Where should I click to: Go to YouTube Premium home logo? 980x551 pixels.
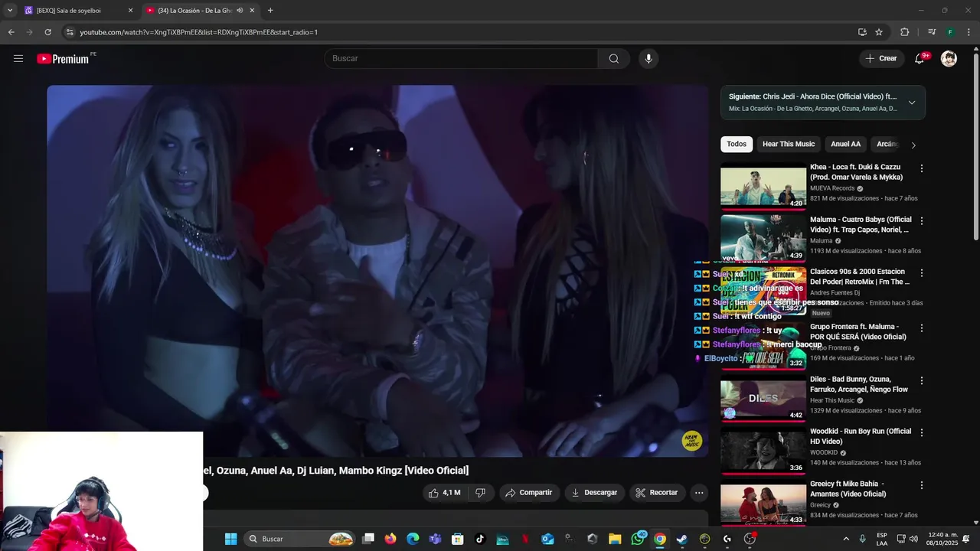(63, 59)
